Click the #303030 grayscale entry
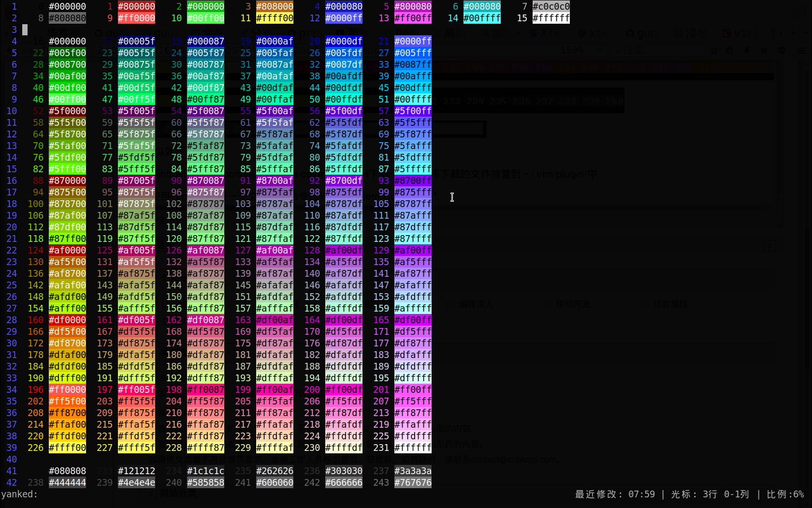The width and height of the screenshot is (812, 508). 344,471
